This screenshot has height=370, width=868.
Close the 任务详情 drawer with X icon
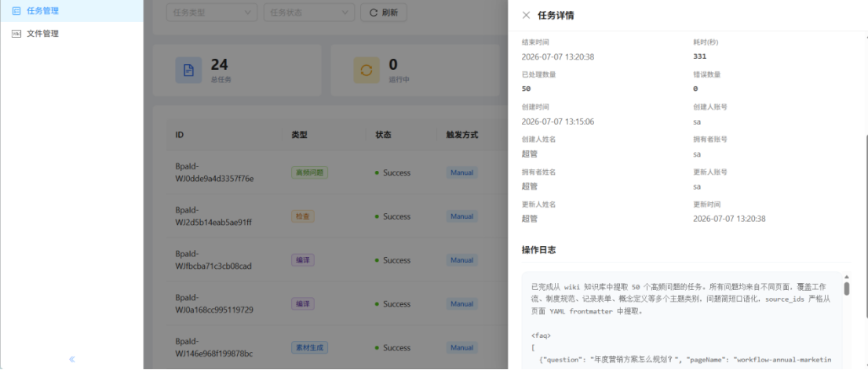pyautogui.click(x=526, y=16)
